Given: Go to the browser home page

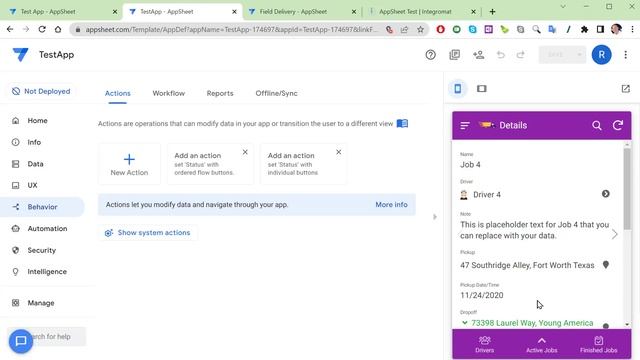Looking at the screenshot, I should (58, 29).
